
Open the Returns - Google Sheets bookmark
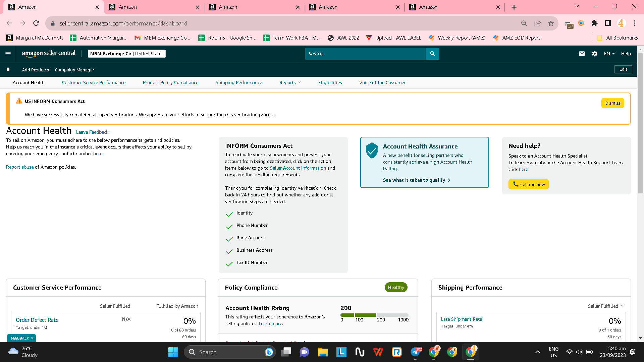click(227, 38)
